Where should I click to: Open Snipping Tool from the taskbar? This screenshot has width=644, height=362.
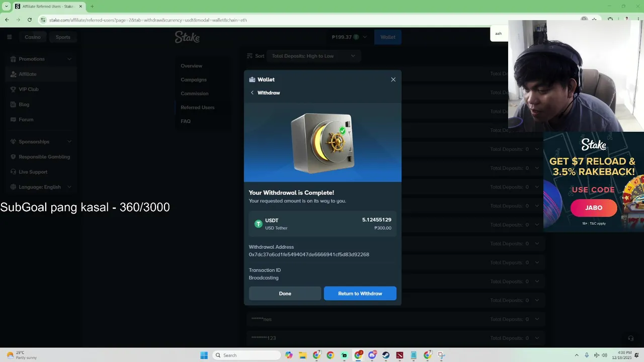[441, 355]
